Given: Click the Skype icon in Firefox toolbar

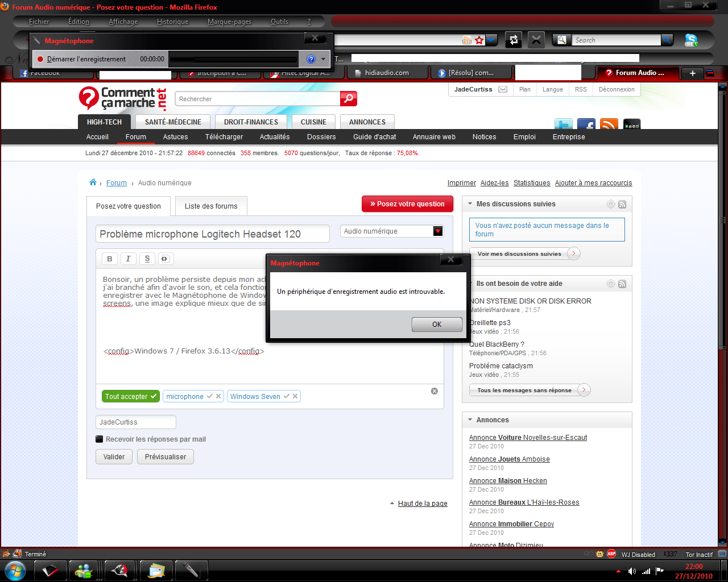Looking at the screenshot, I should (692, 40).
